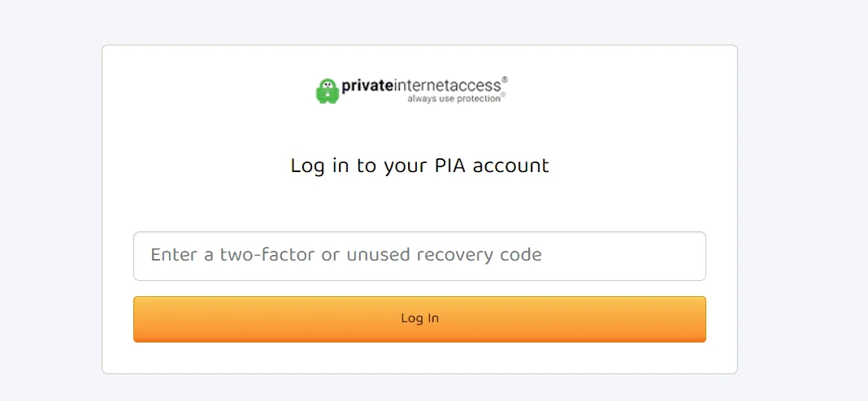Click the word "unused" in the placeholder
The width and height of the screenshot is (868, 401).
(x=378, y=254)
